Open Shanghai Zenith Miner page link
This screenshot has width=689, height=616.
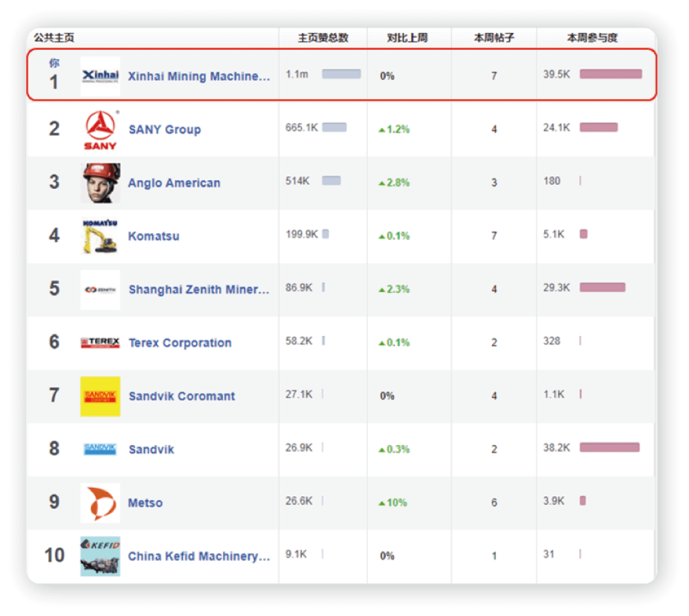tap(199, 289)
